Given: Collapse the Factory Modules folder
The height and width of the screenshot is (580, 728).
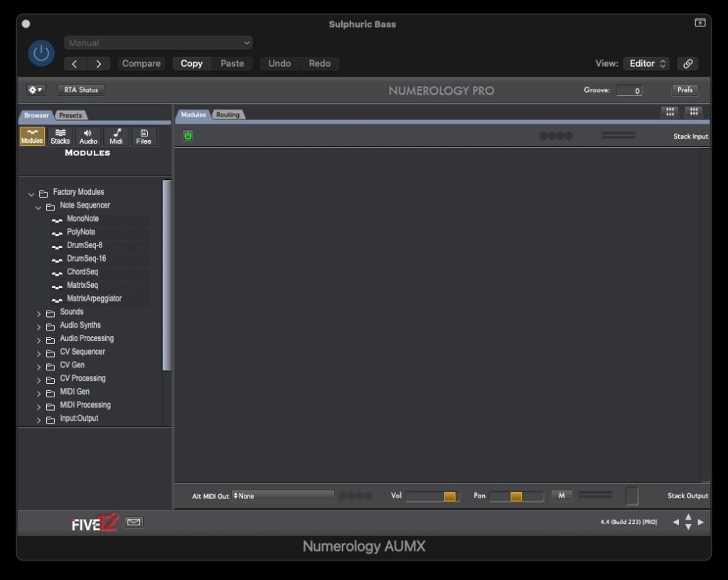Looking at the screenshot, I should tap(31, 194).
